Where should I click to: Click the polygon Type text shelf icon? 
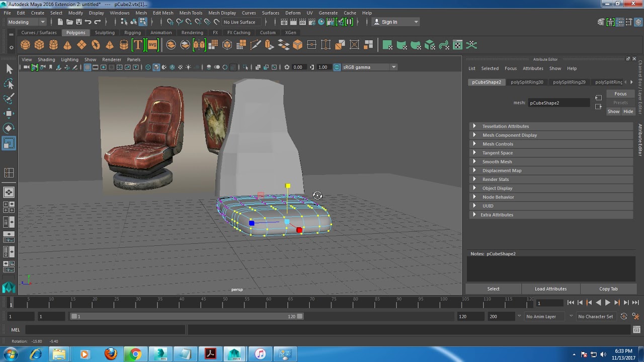[138, 45]
